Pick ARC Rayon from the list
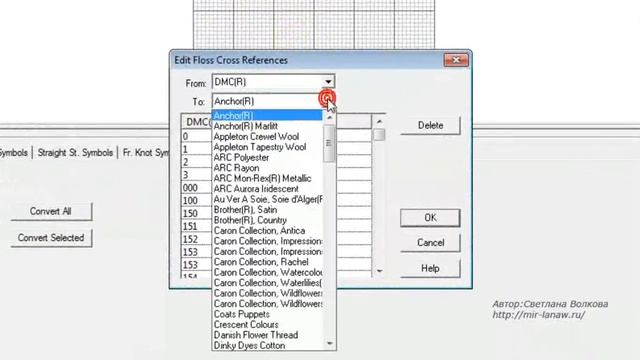 point(267,168)
